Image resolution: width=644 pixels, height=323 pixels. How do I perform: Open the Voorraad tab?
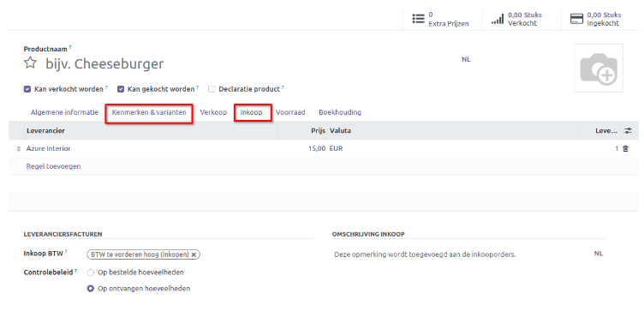[290, 112]
